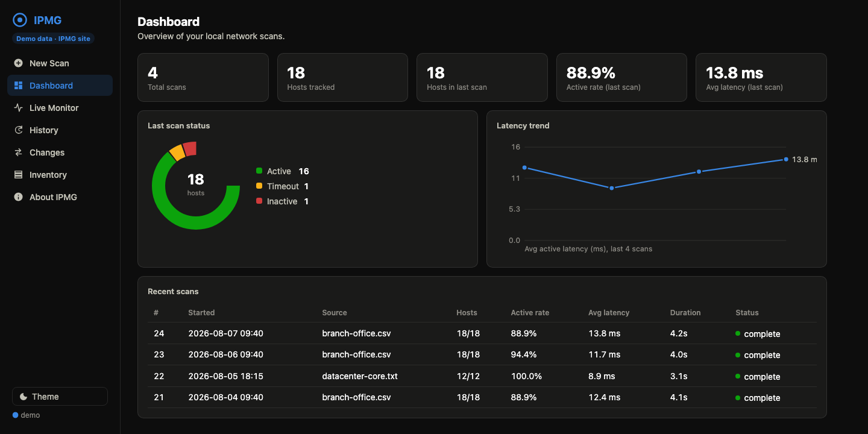
Task: Navigate to Changes
Action: pos(60,153)
